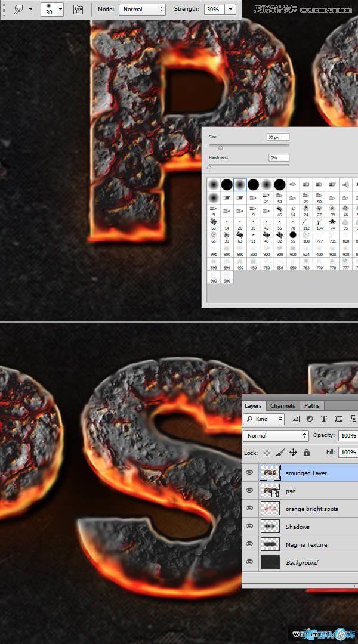This screenshot has height=644, width=358.
Task: Open the Brush panel toggle icon
Action: click(78, 10)
